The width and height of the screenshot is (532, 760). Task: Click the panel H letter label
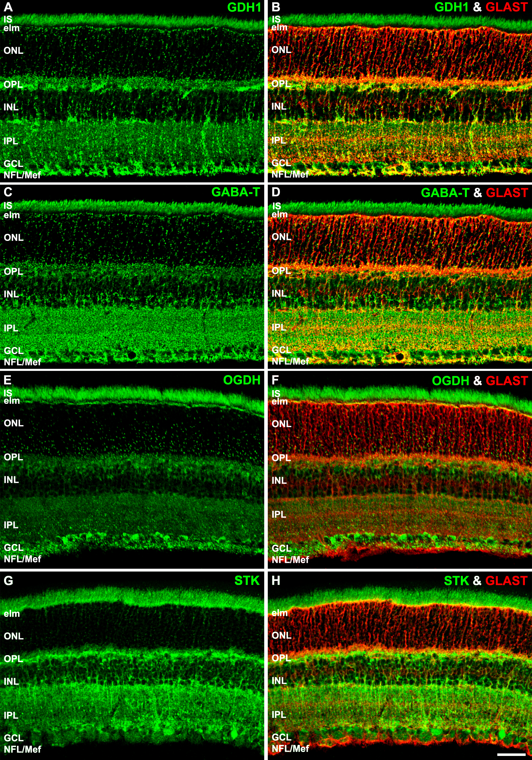tap(276, 581)
